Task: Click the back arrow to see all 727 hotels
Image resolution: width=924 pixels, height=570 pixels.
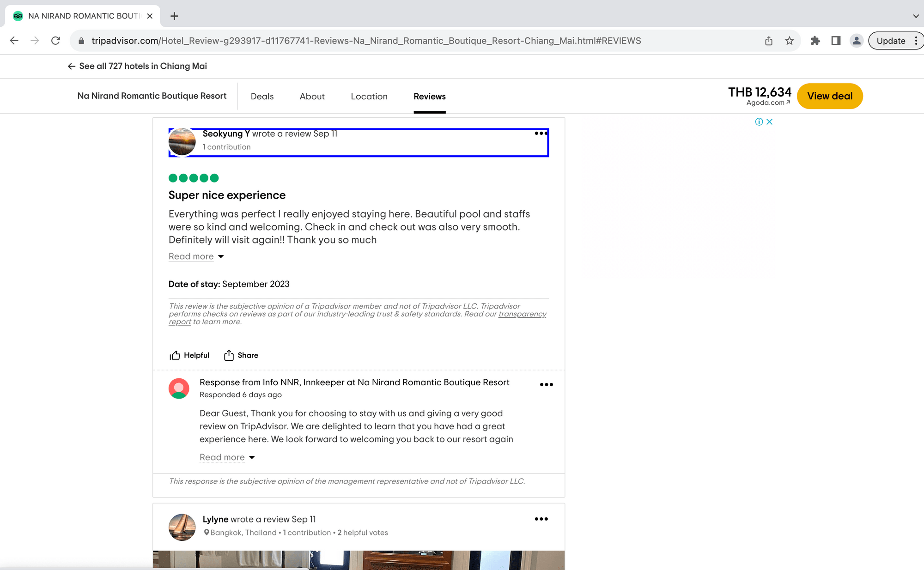Action: pyautogui.click(x=71, y=67)
